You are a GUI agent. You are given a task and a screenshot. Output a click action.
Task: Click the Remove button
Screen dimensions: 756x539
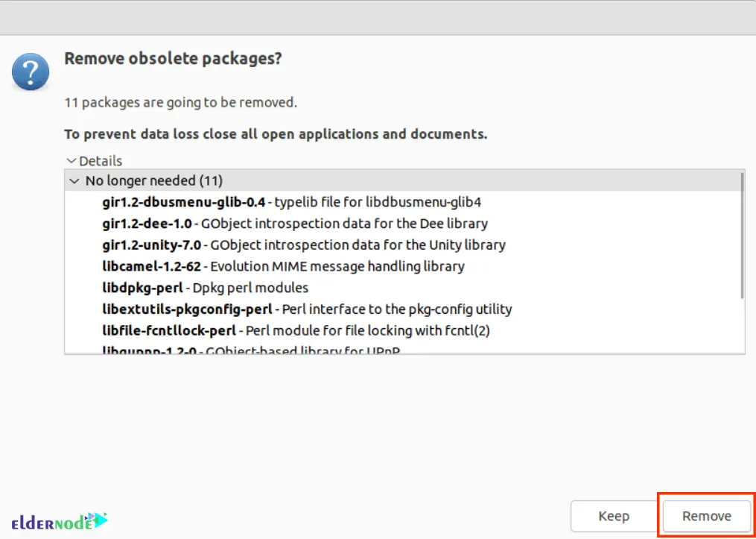point(705,515)
